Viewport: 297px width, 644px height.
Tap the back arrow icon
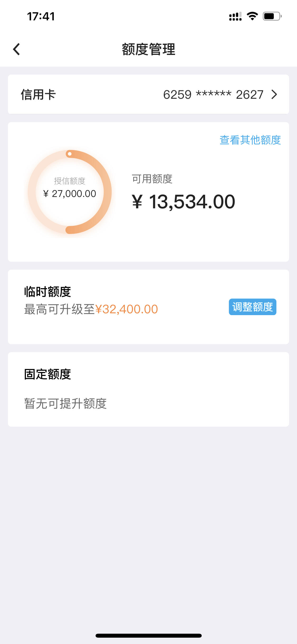click(16, 49)
